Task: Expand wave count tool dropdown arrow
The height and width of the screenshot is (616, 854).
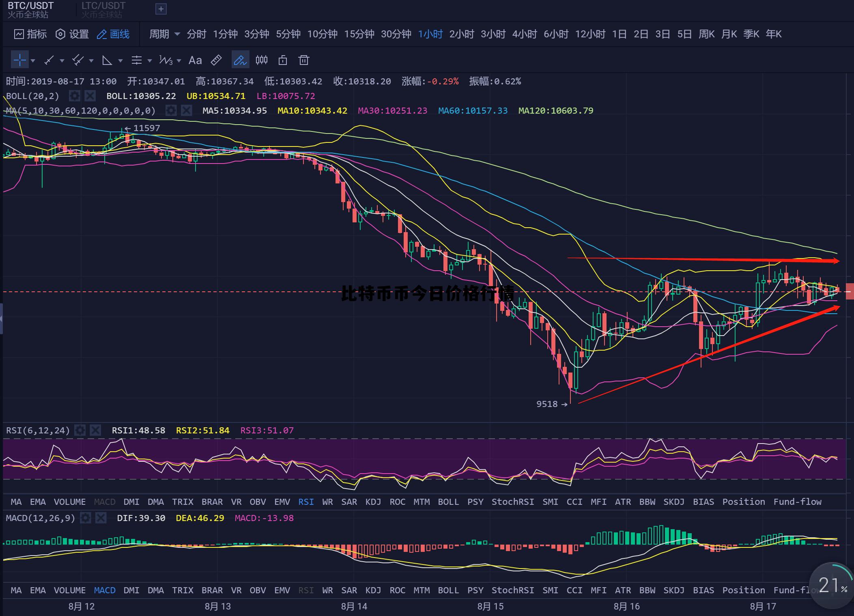Action: click(179, 61)
